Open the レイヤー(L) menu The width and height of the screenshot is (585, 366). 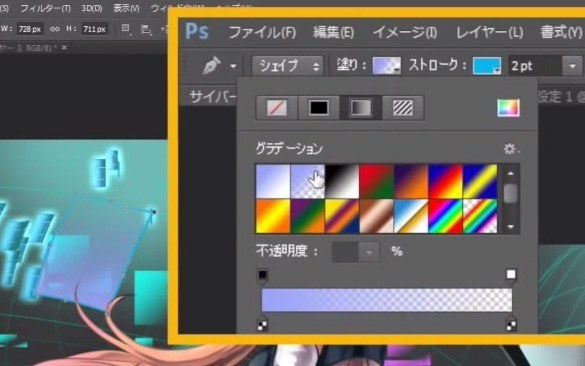click(489, 32)
